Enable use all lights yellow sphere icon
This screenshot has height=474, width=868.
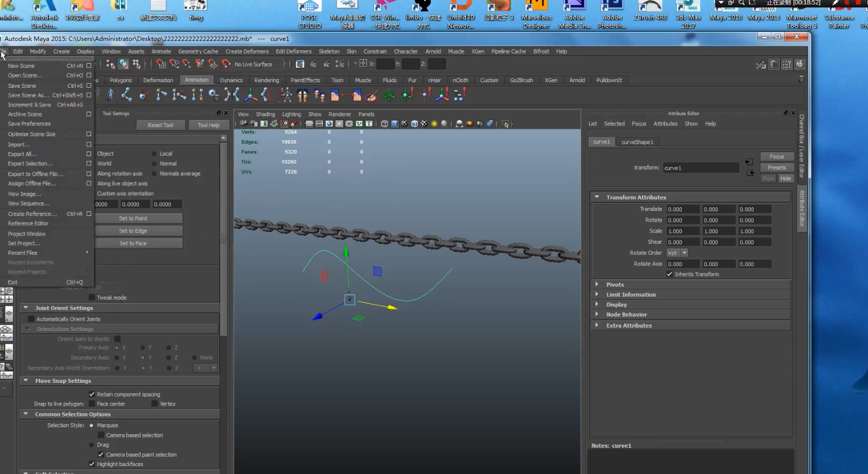(434, 124)
